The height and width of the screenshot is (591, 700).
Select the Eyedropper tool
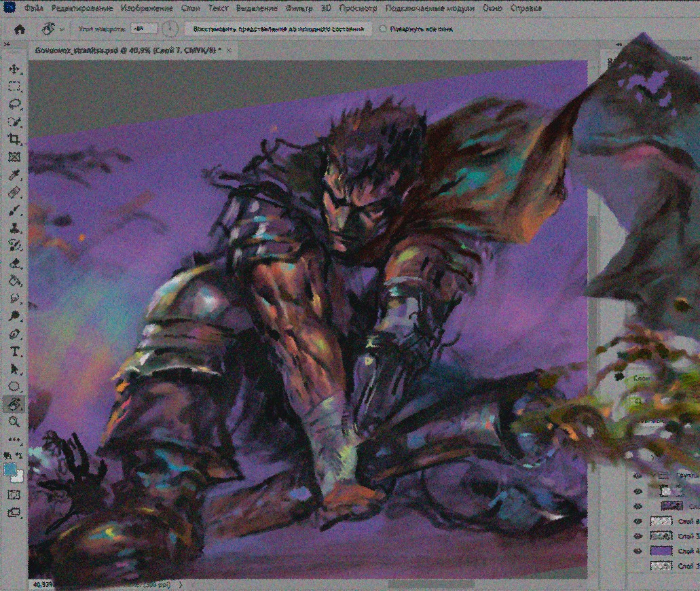(14, 175)
